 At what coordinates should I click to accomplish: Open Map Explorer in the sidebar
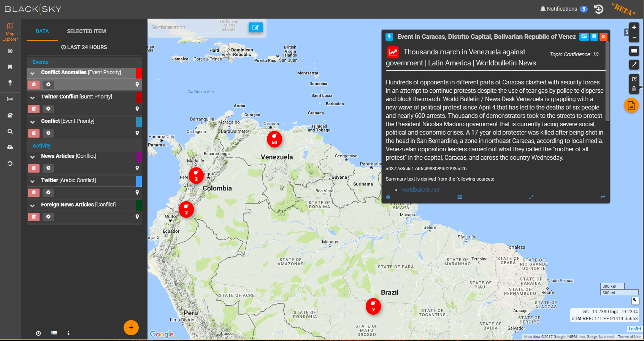click(x=10, y=31)
